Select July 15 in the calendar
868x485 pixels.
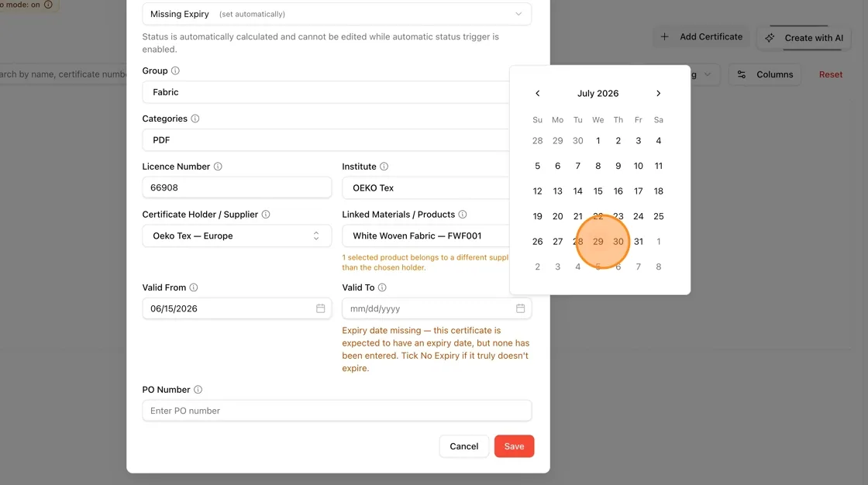point(598,191)
